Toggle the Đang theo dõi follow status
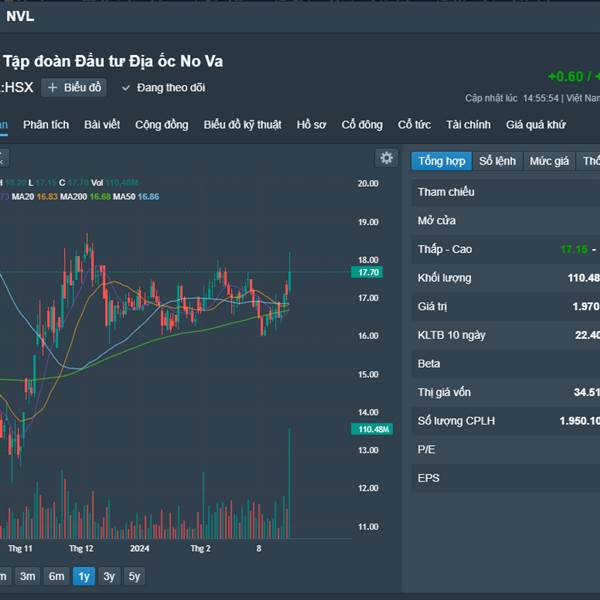 [163, 88]
